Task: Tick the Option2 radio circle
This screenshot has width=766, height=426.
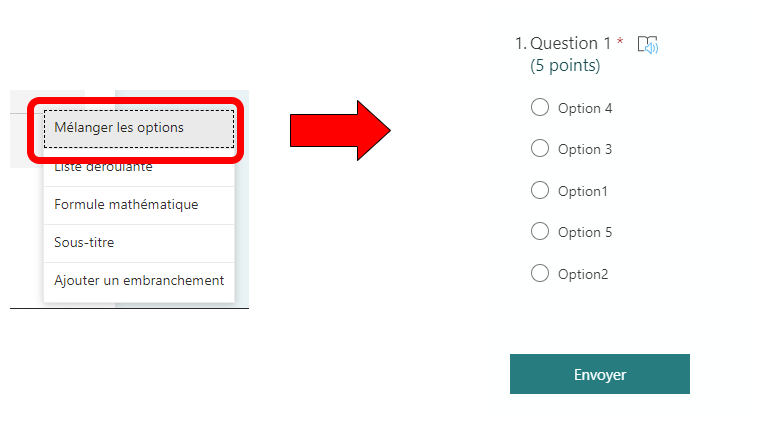Action: [x=540, y=273]
